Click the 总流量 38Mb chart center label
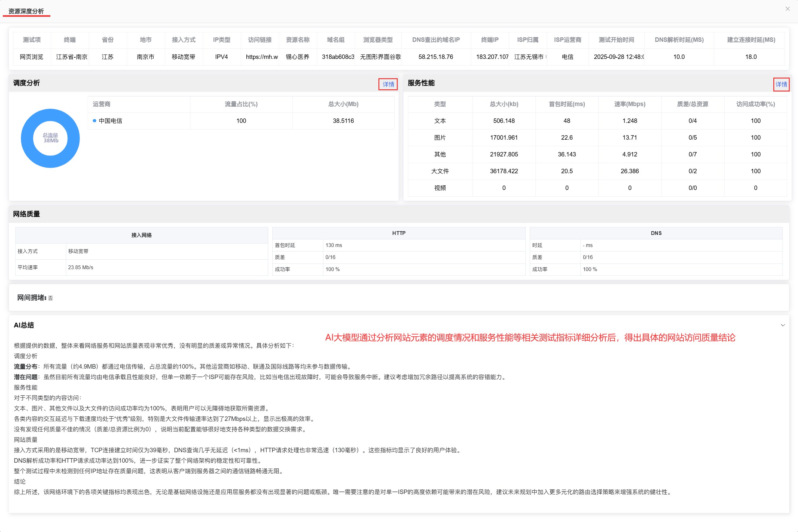Viewport: 798px width, 532px height. pyautogui.click(x=51, y=138)
